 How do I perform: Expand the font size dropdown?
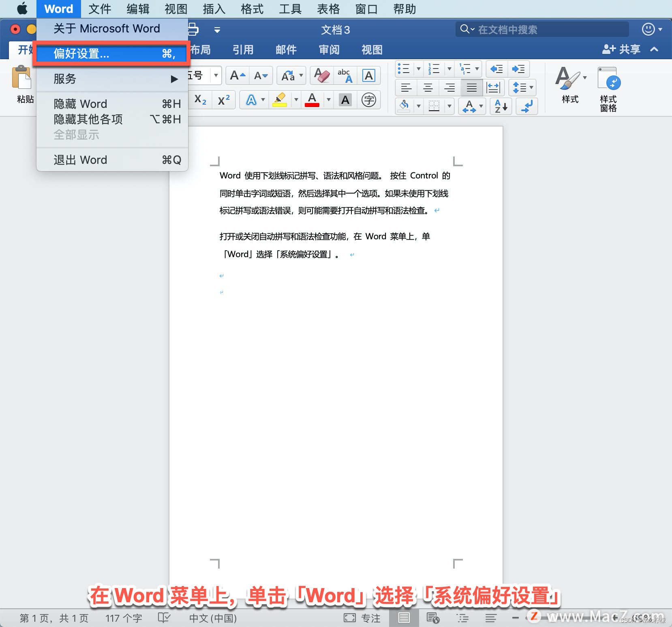click(x=216, y=75)
